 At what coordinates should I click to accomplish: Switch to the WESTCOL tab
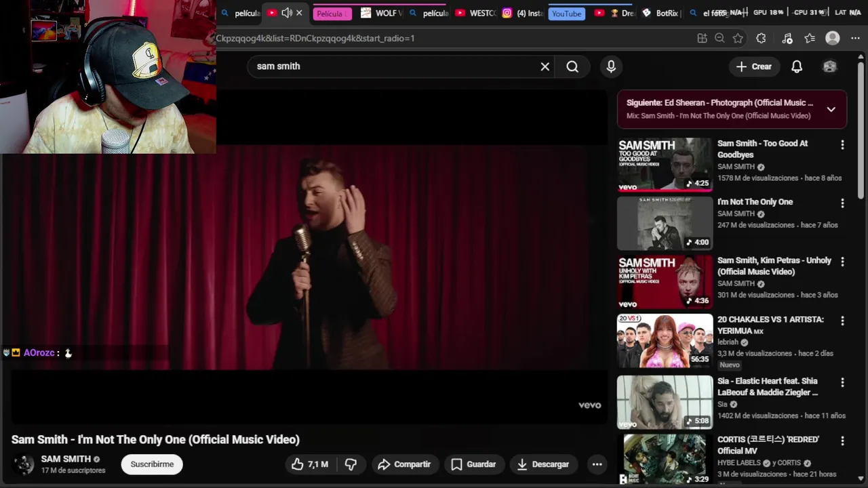click(475, 13)
